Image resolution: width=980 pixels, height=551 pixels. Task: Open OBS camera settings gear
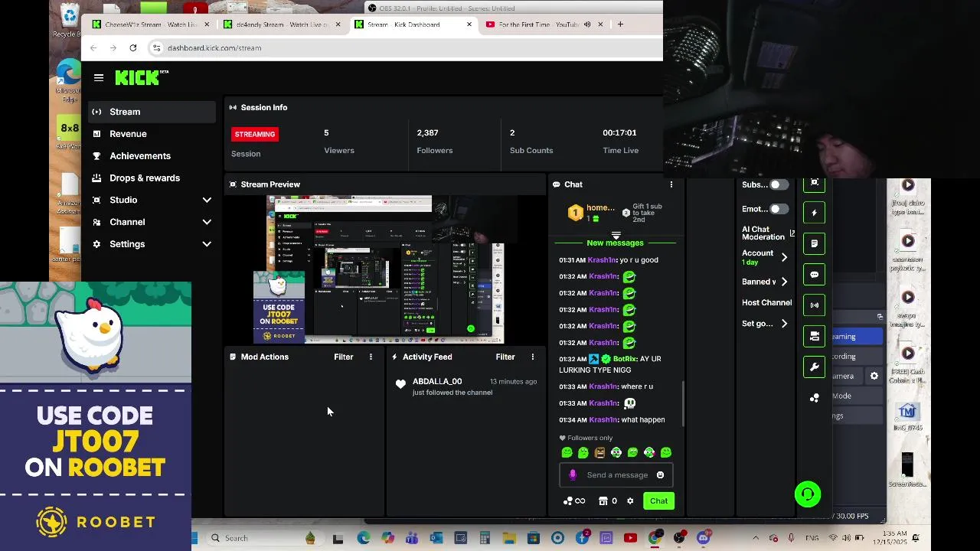(x=874, y=376)
